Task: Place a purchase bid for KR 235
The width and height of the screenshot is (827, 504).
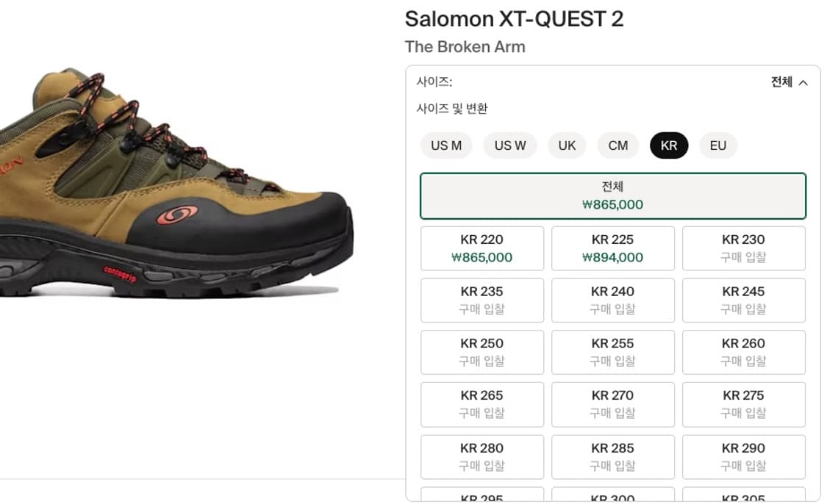Action: click(x=481, y=300)
